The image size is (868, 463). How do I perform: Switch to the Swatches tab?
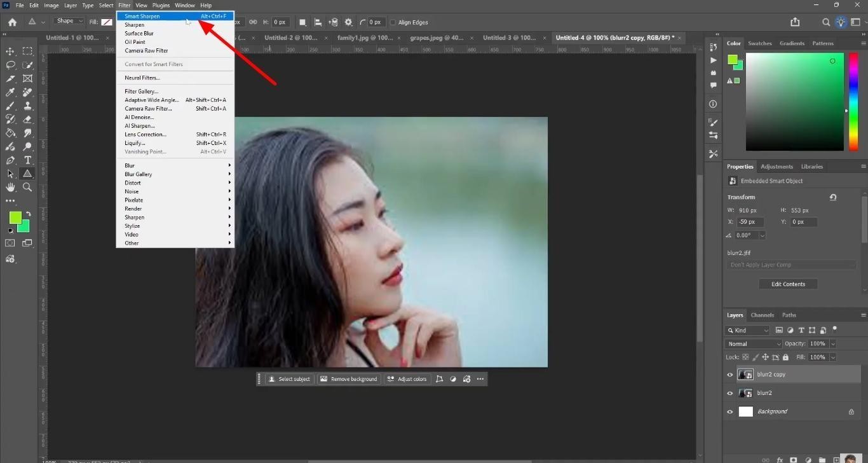[759, 43]
